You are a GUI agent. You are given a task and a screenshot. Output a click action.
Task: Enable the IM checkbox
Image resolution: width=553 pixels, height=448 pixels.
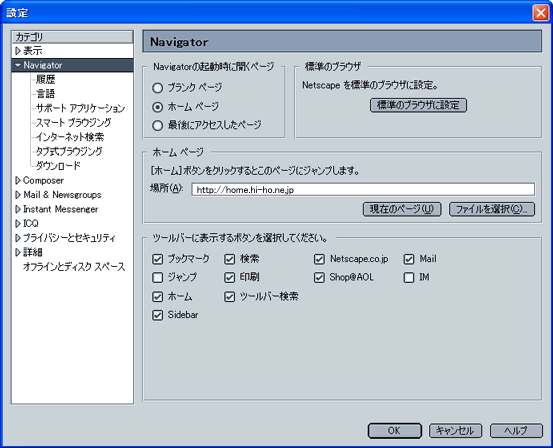coord(409,278)
